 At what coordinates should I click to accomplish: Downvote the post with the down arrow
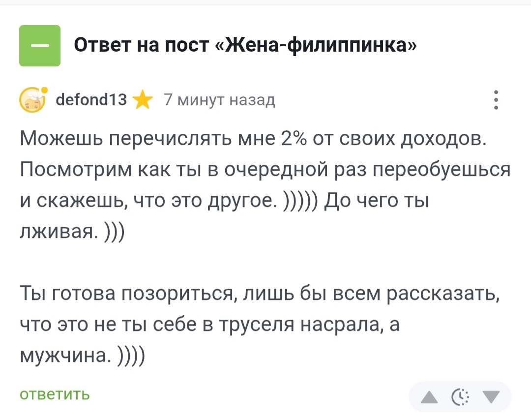click(x=490, y=396)
